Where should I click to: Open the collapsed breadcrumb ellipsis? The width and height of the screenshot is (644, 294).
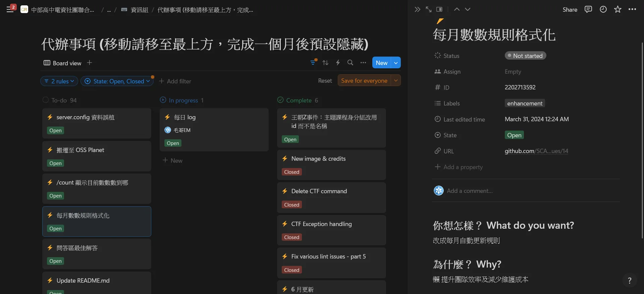(x=109, y=10)
